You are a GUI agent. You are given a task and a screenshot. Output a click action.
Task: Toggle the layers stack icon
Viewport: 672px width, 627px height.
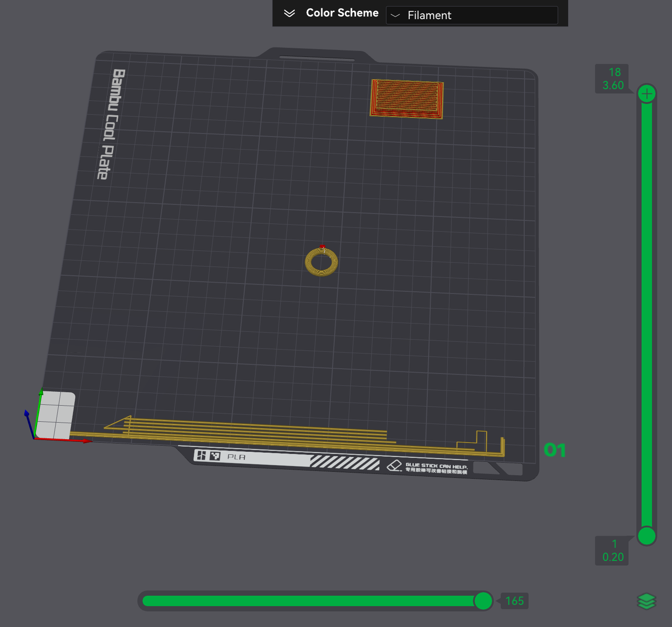[x=646, y=601]
